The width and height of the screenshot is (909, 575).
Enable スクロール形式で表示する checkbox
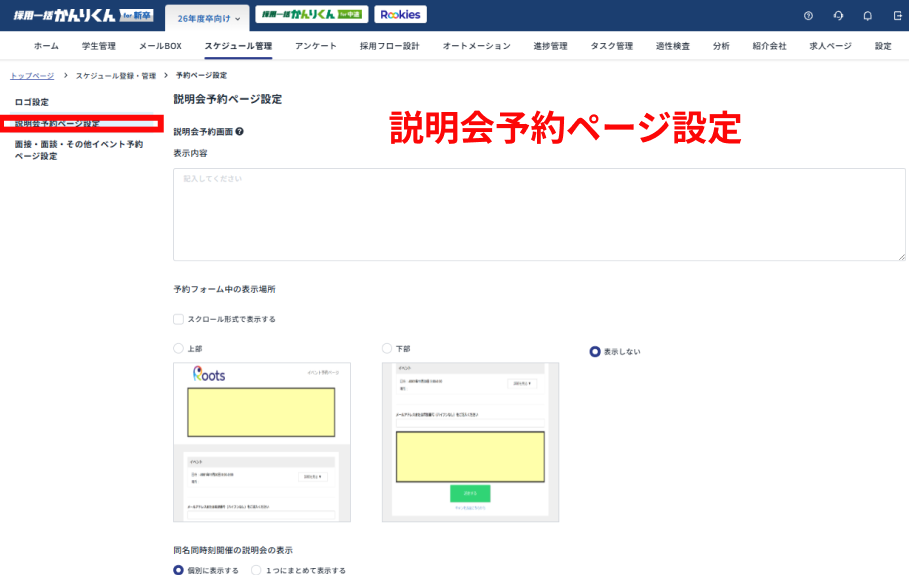tap(179, 319)
